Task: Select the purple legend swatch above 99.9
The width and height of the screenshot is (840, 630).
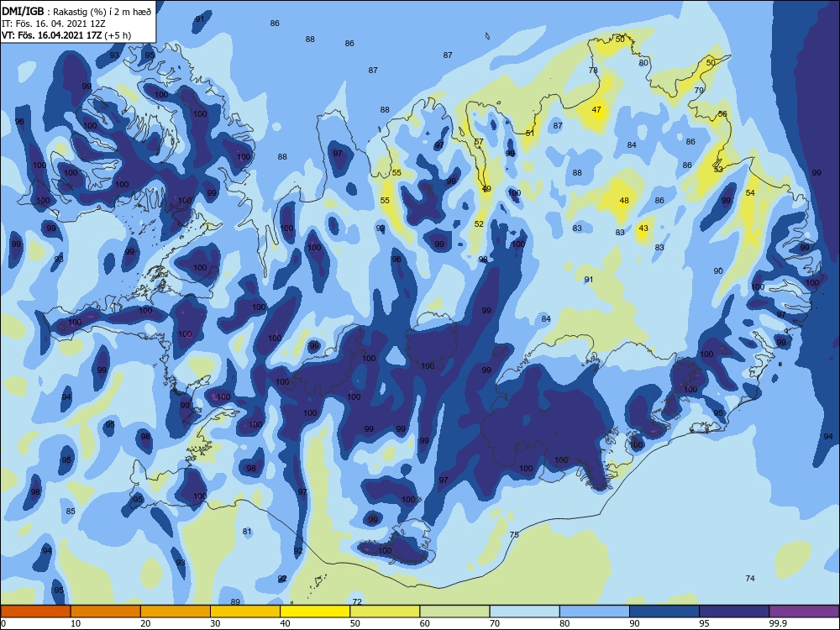Action: click(x=804, y=612)
